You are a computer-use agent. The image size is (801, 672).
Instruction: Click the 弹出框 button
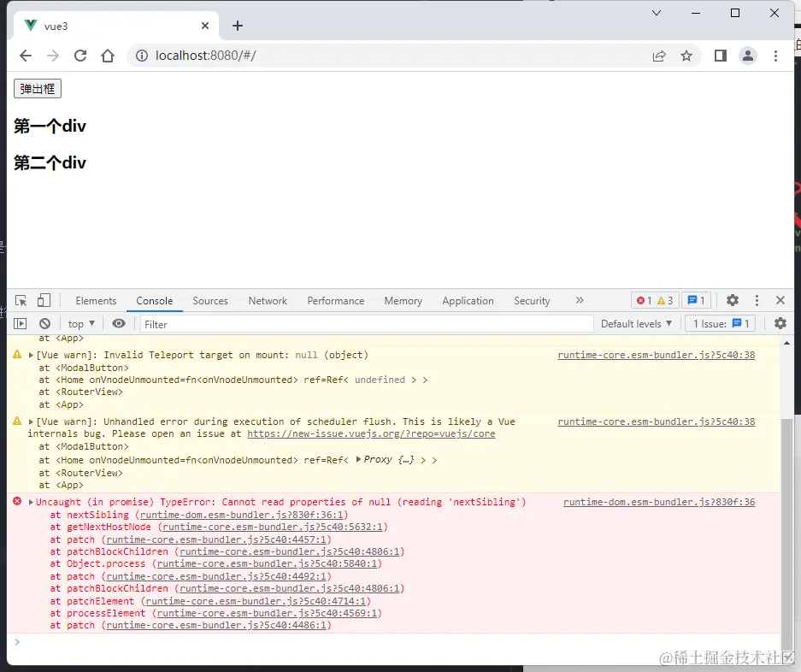pyautogui.click(x=38, y=89)
